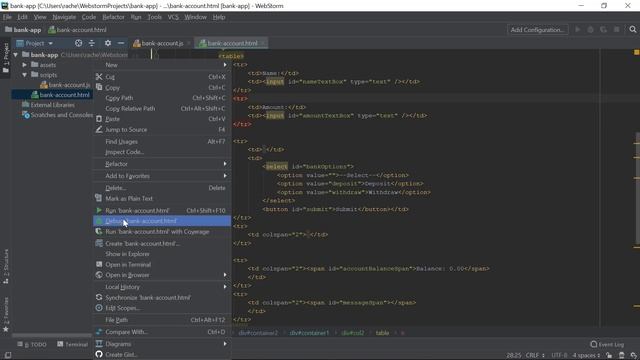640x360 pixels.
Task: Click the Cut scissors icon in context menu
Action: tap(99, 77)
